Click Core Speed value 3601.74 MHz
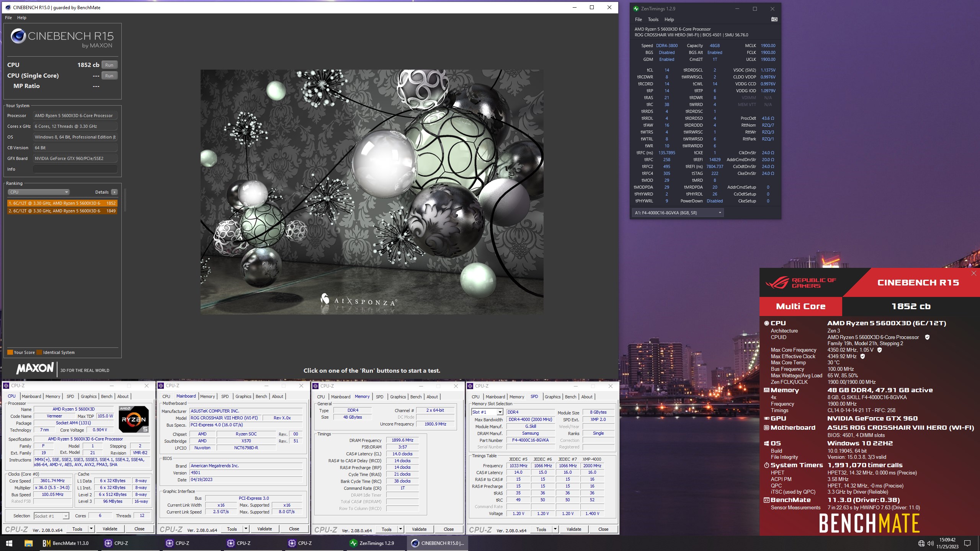This screenshot has width=980, height=551. [x=52, y=481]
